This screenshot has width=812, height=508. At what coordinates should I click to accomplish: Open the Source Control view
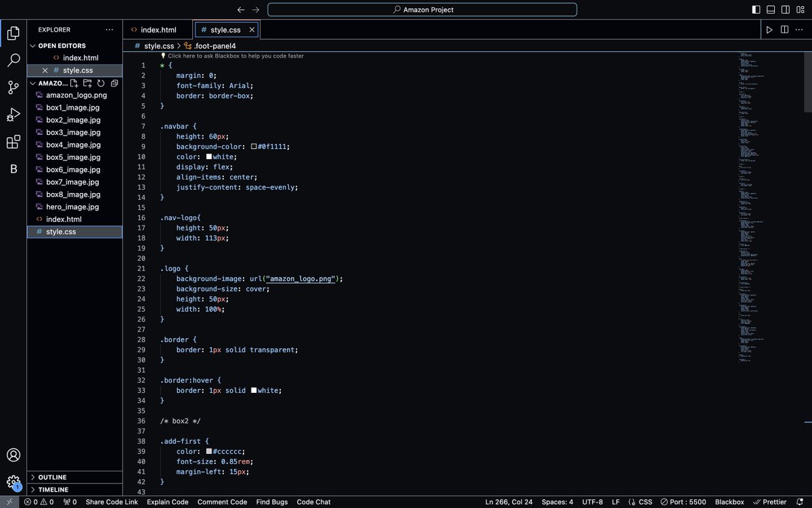[13, 87]
